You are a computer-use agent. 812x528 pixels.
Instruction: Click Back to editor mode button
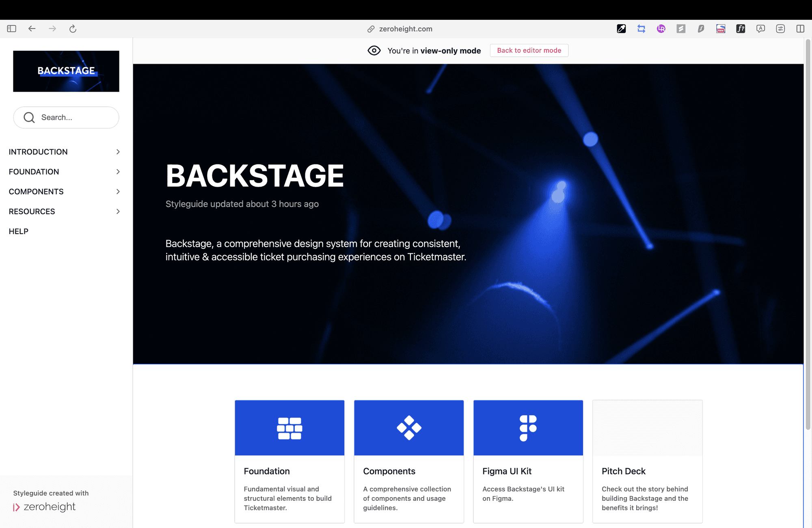point(529,50)
